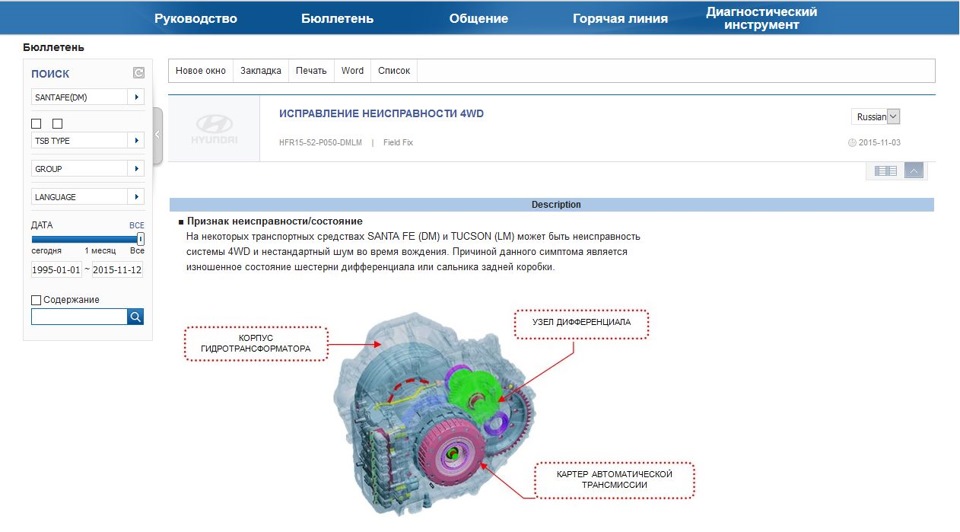Click the ВСЕ link next to ДАТА
The image size is (960, 532).
(x=137, y=225)
